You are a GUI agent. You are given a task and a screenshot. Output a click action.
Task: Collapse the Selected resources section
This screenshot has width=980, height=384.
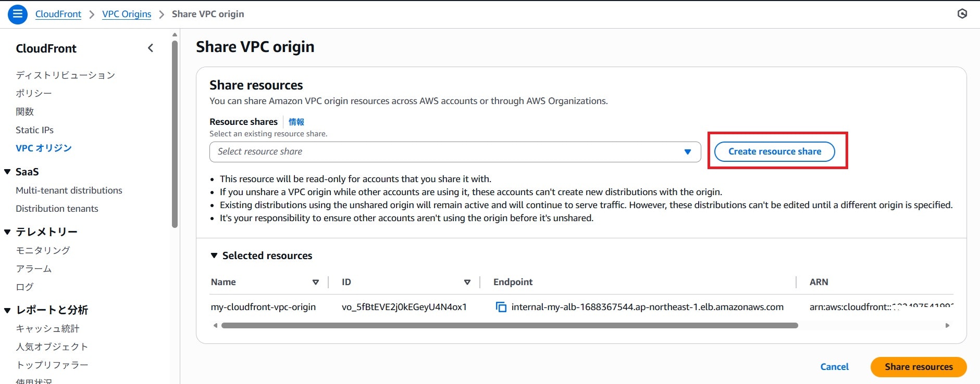[214, 255]
